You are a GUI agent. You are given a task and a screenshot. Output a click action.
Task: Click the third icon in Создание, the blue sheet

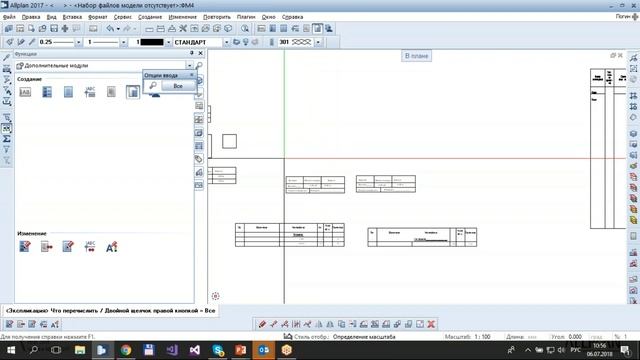click(68, 92)
